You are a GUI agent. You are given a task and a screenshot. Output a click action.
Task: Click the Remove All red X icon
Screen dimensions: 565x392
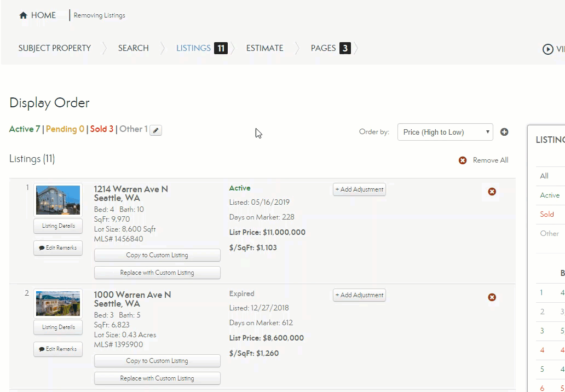[x=461, y=160]
